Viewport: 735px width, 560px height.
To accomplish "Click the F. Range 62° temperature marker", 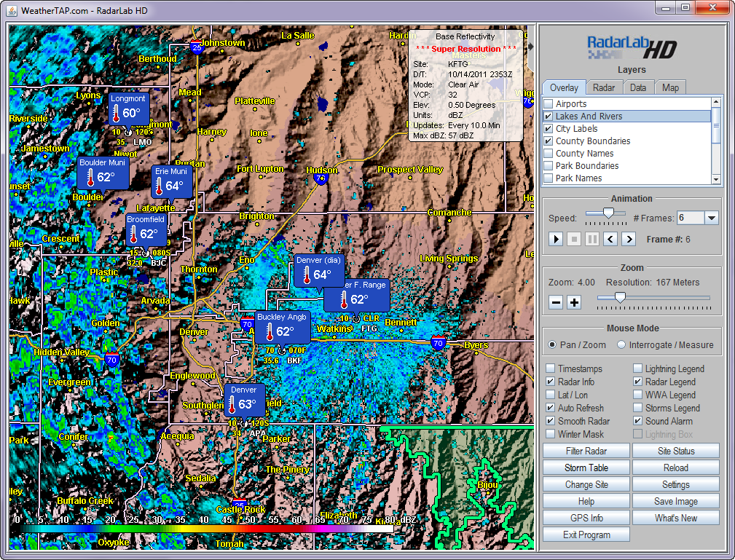I will pyautogui.click(x=357, y=295).
